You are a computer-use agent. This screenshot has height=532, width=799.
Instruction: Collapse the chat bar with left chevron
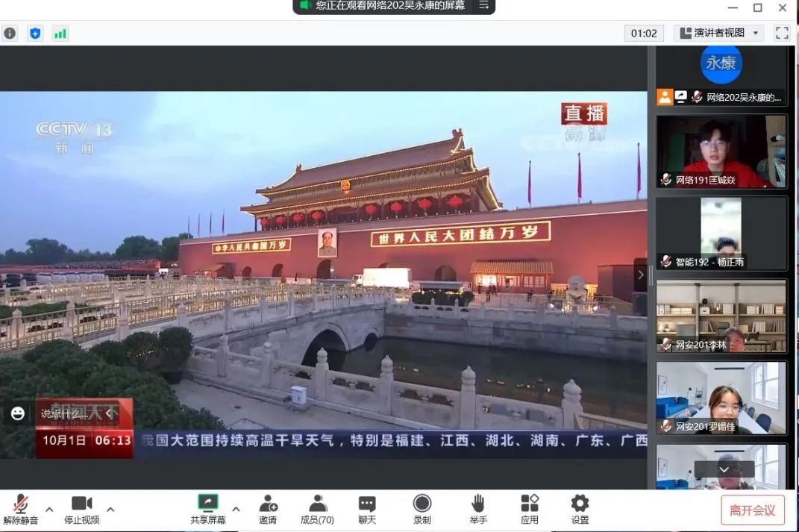tap(108, 413)
